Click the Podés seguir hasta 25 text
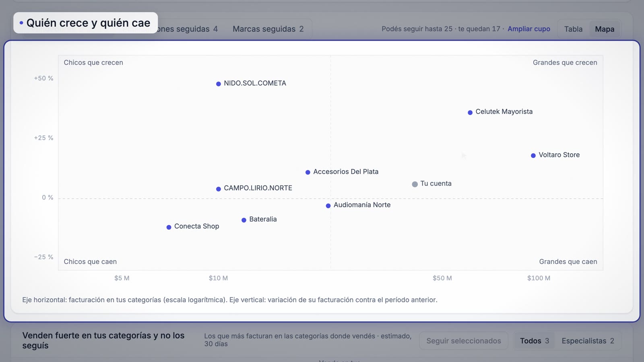 coord(417,29)
